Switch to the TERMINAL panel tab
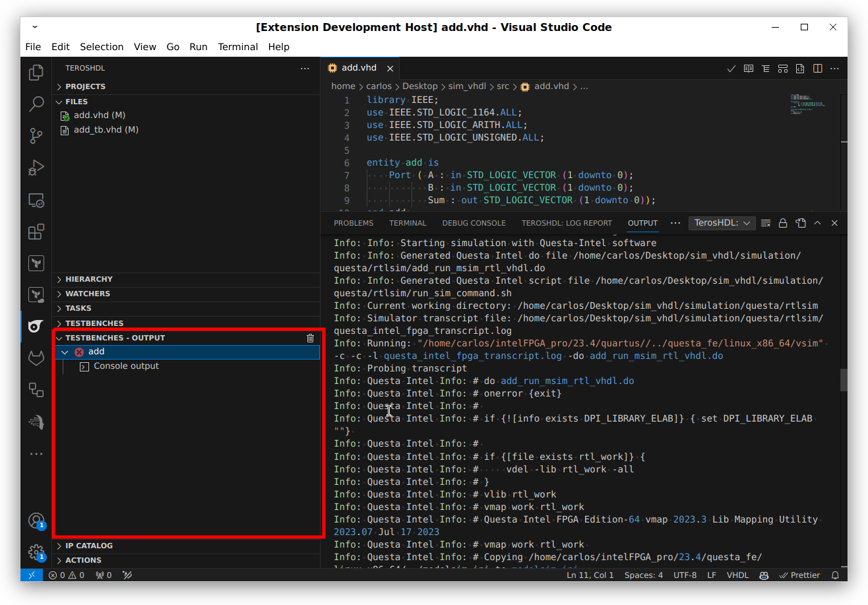 (408, 223)
